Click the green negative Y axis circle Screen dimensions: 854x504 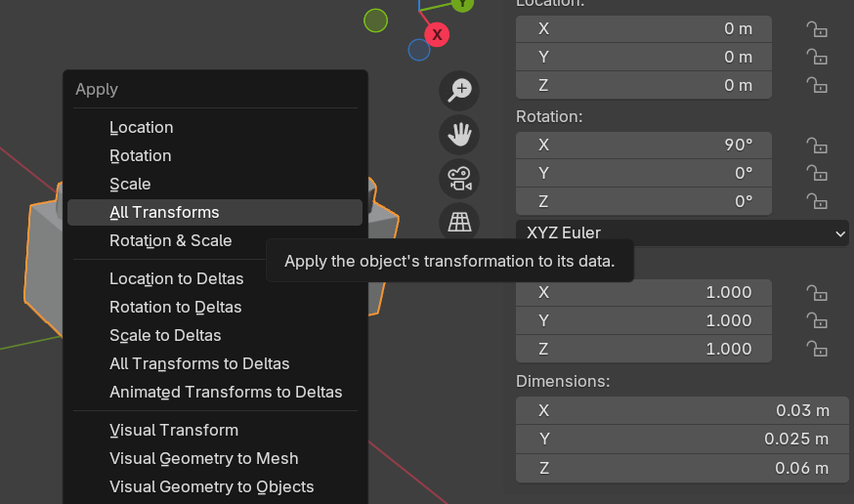(375, 20)
